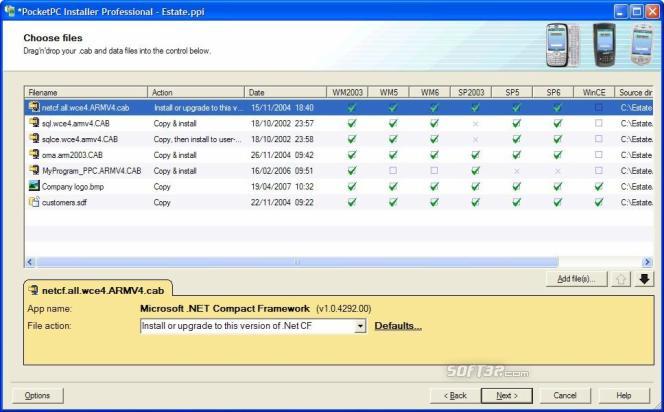This screenshot has height=412, width=664.
Task: Click the oma.arm2003.CAB cab icon
Action: tap(33, 155)
